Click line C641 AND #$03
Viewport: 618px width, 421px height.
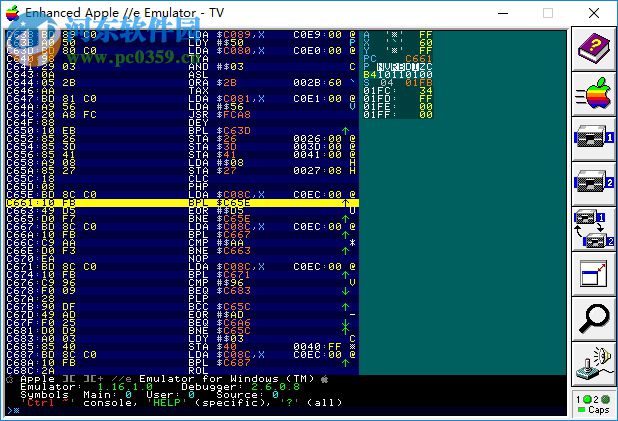[x=182, y=67]
